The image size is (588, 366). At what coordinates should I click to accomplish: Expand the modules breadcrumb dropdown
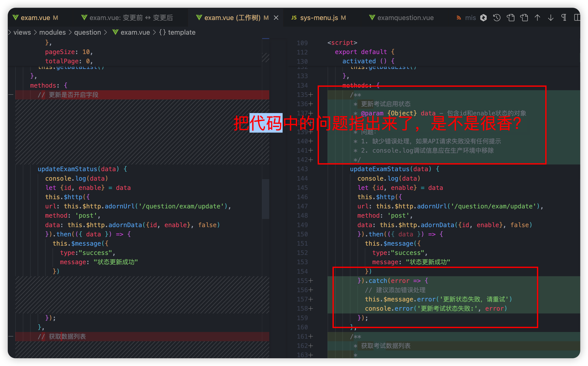coord(52,32)
